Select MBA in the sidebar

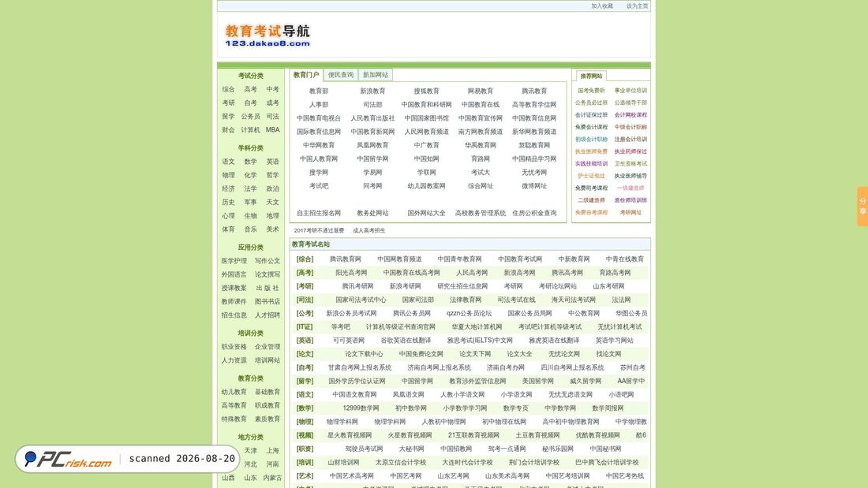point(273,130)
